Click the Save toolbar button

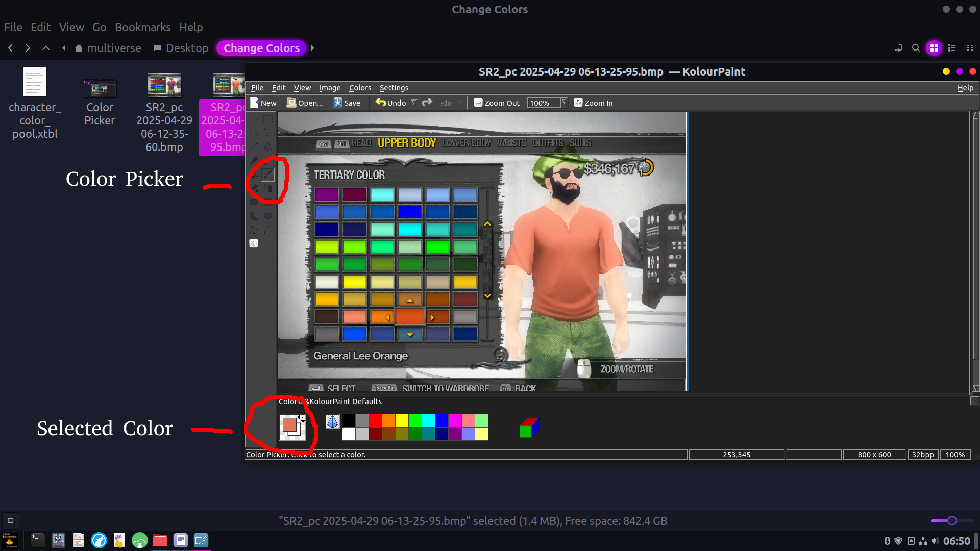tap(347, 103)
